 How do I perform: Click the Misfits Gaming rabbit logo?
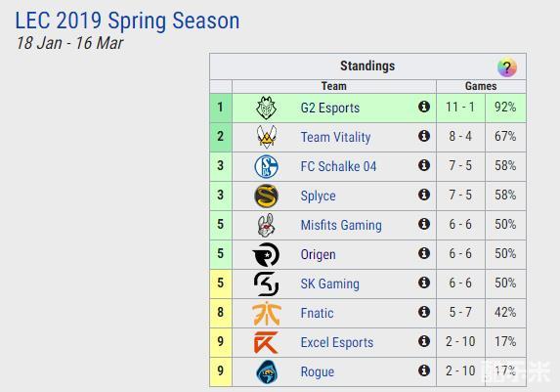click(267, 225)
